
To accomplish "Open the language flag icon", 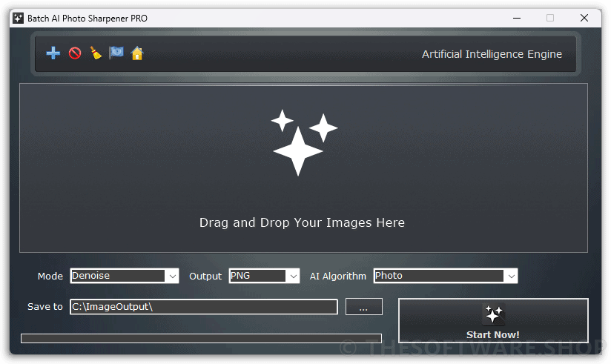I will click(116, 52).
